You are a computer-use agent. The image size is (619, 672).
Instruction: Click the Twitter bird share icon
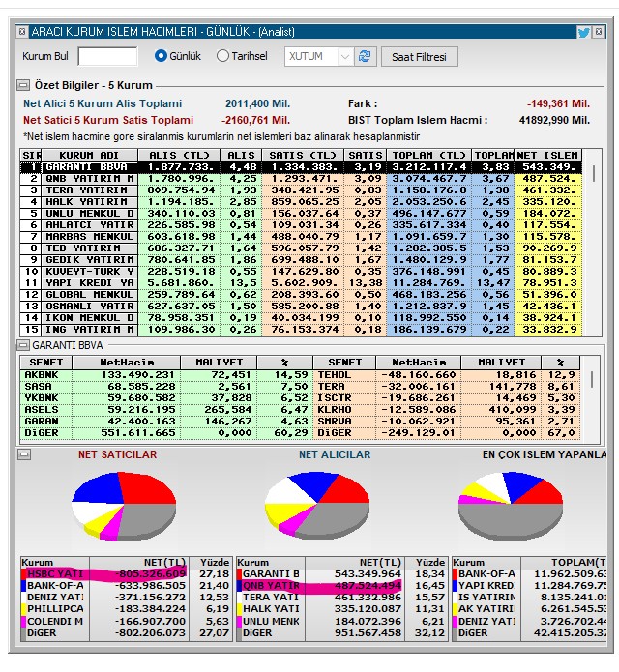click(x=583, y=32)
